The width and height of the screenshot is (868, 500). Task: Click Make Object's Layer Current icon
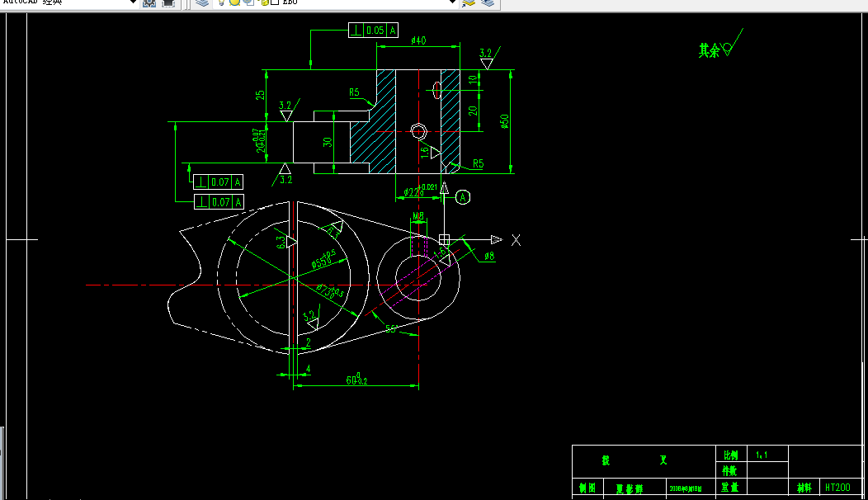[469, 2]
